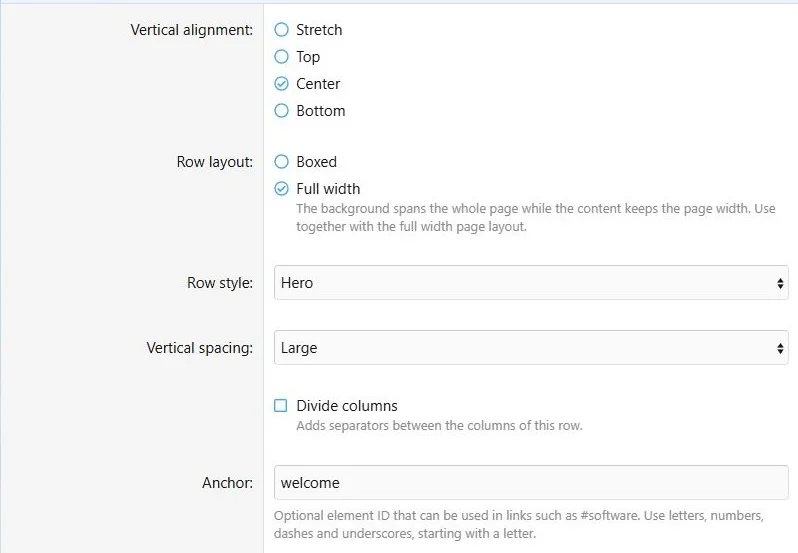Select the Bottom vertical alignment option
The width and height of the screenshot is (798, 553).
pos(281,110)
